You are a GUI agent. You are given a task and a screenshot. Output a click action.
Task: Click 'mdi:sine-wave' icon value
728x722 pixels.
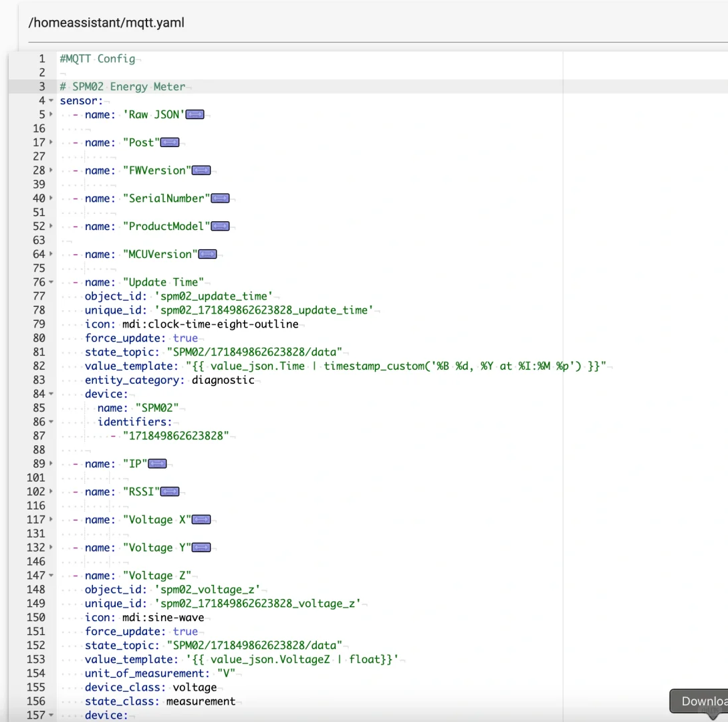pos(163,618)
